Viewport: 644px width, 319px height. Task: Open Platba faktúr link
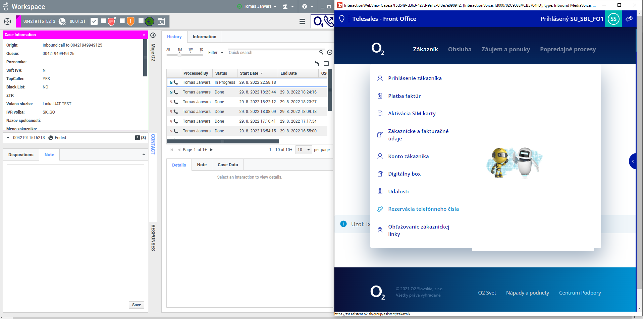click(404, 96)
